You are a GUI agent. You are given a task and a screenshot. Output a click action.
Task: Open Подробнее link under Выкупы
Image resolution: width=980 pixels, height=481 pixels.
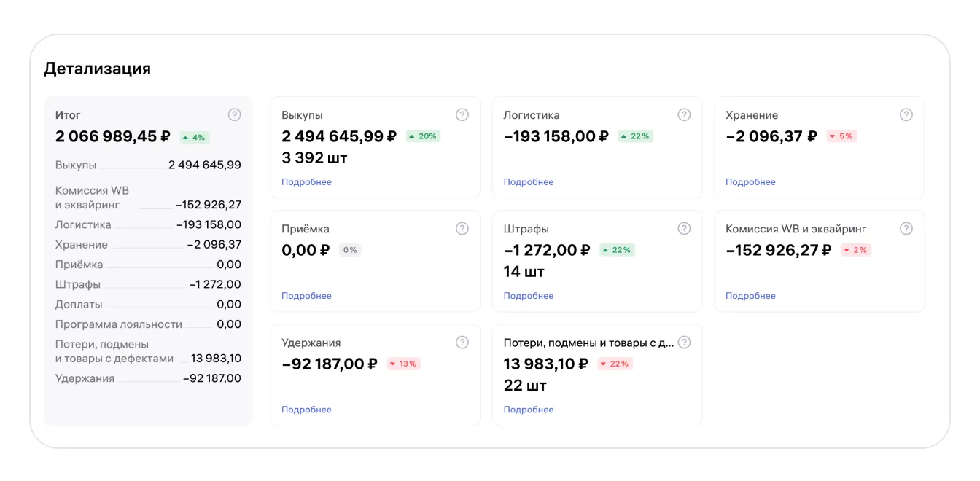click(306, 182)
